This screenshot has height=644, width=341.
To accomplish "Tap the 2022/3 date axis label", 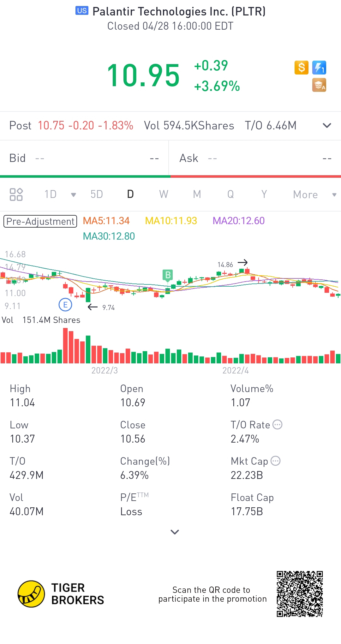I will pyautogui.click(x=105, y=370).
